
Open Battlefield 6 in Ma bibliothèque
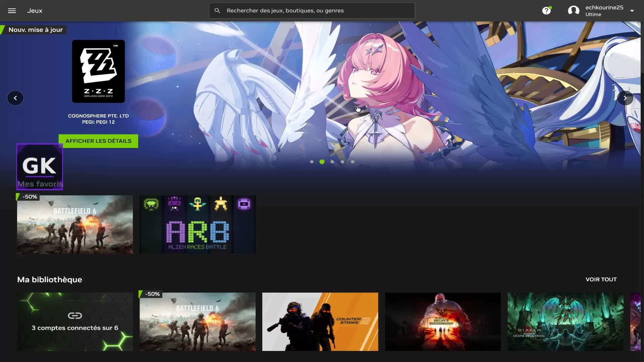click(198, 322)
